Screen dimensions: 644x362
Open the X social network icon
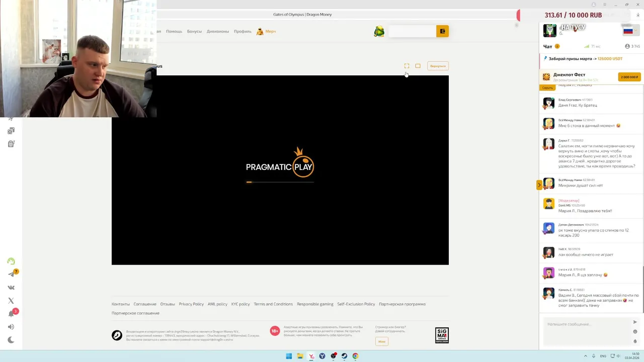point(11,301)
